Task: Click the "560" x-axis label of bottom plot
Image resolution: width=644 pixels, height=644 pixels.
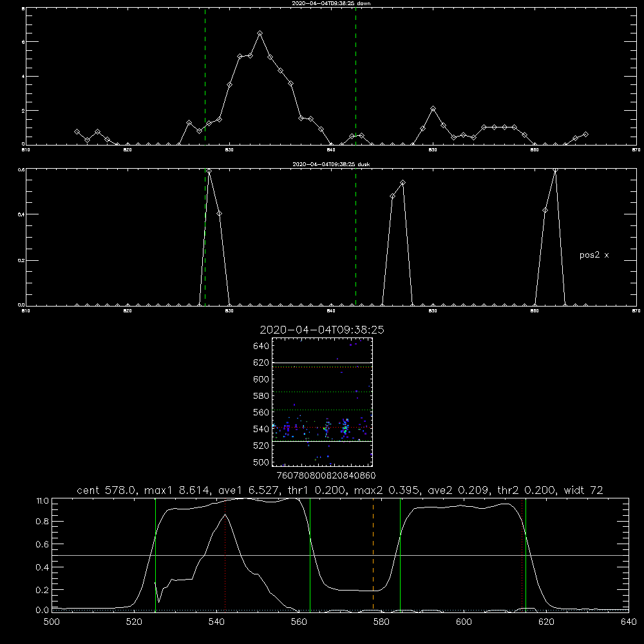Action: [x=299, y=622]
